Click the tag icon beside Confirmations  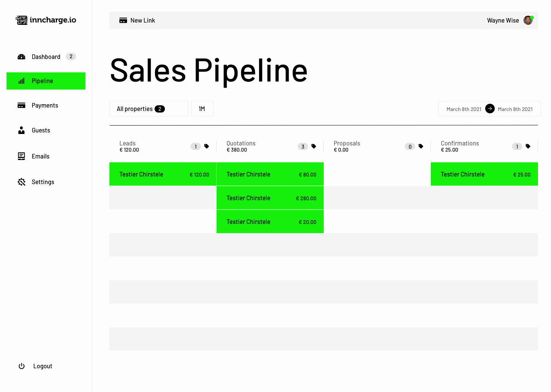[x=528, y=146]
